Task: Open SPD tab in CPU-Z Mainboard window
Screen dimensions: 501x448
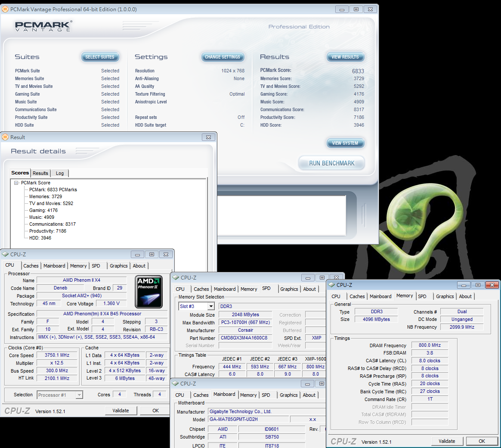Action: click(266, 395)
